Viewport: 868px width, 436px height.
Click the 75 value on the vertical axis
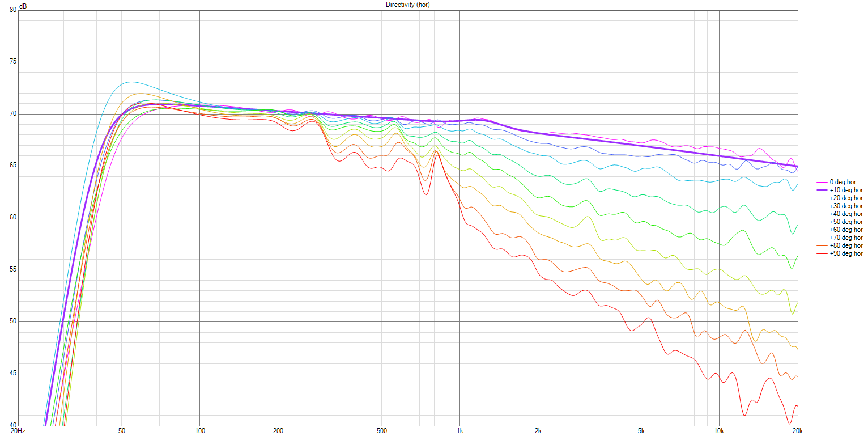point(13,62)
